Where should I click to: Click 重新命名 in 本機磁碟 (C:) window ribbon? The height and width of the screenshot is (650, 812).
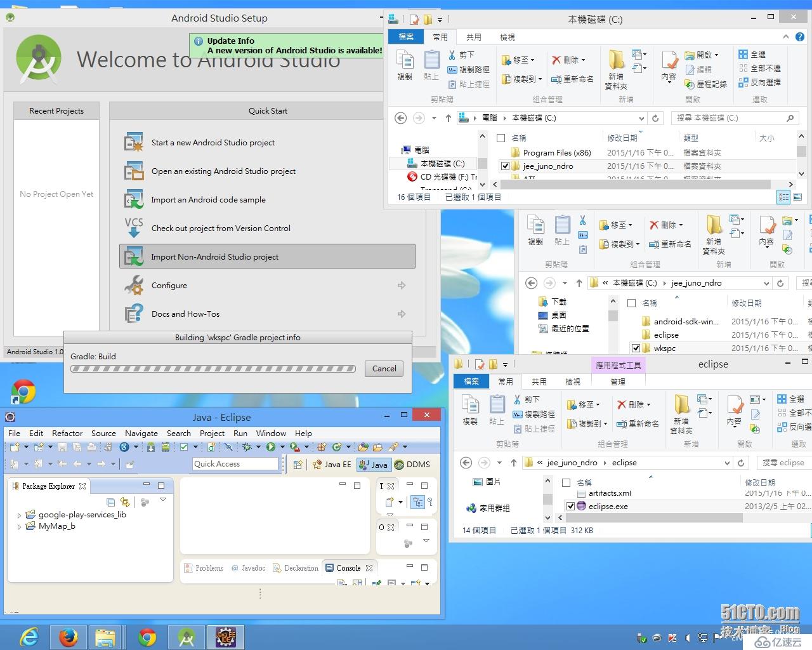click(x=572, y=79)
